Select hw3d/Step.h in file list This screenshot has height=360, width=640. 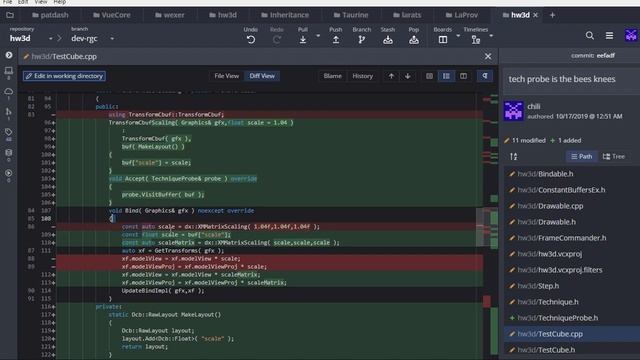pos(571,286)
